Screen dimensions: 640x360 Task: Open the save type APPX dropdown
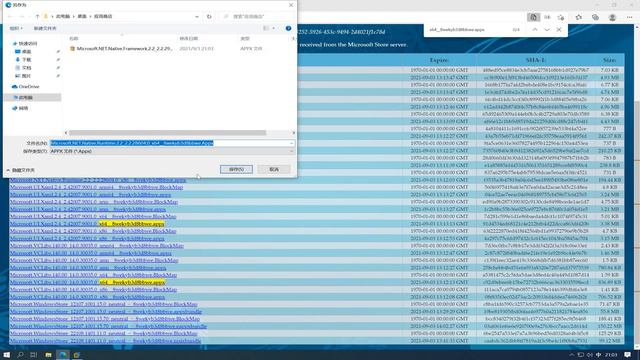point(172,151)
